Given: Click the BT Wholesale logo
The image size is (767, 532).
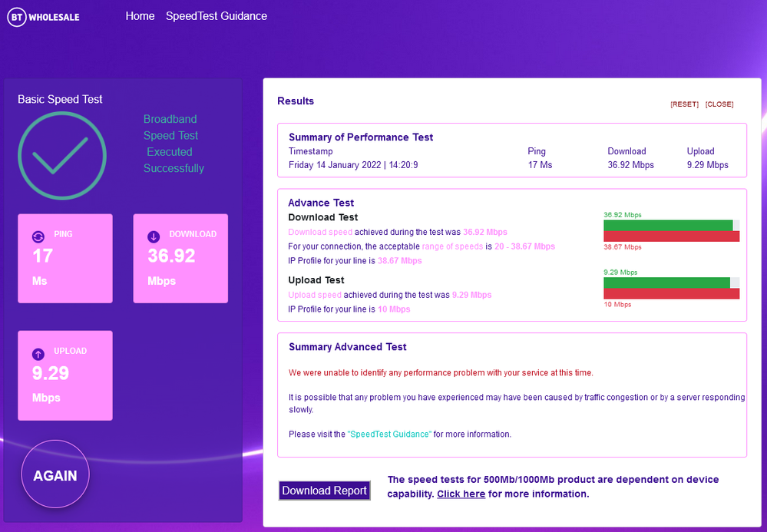Looking at the screenshot, I should pyautogui.click(x=43, y=16).
